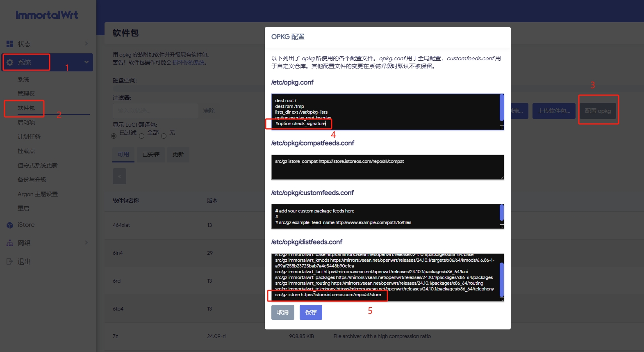Open the 系统 submenu item
Viewport: 644px width, 352px height.
(x=23, y=79)
